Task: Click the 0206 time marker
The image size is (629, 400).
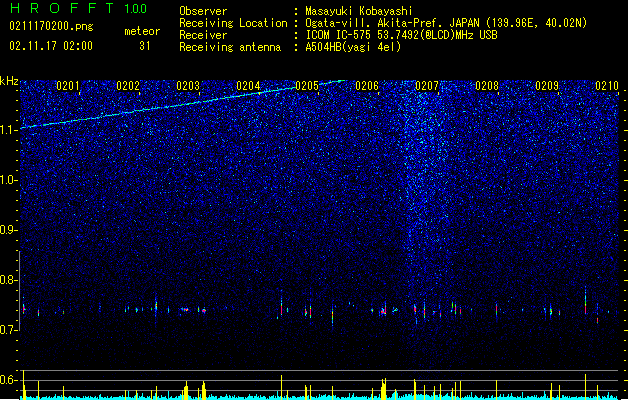Action: click(x=367, y=85)
